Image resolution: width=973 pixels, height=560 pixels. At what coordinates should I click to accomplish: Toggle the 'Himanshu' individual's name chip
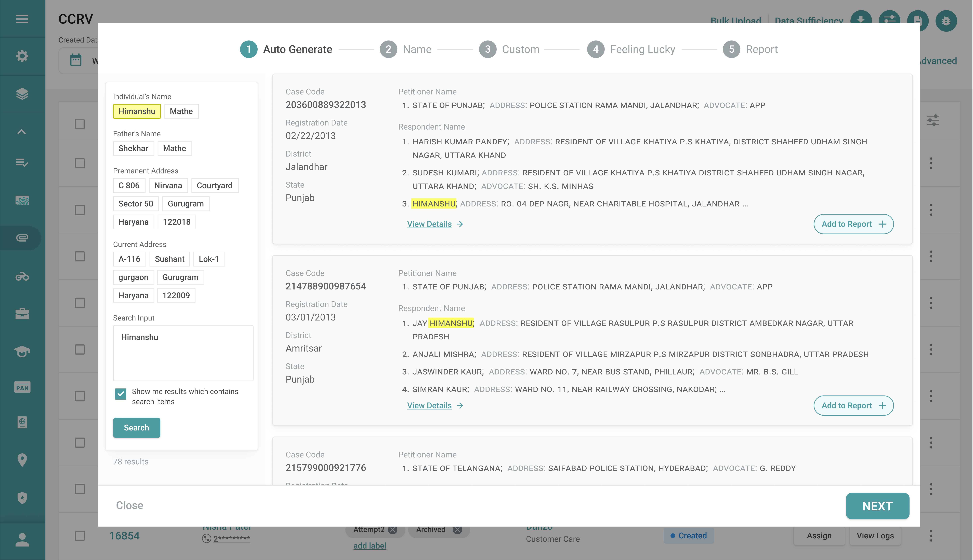(x=137, y=111)
